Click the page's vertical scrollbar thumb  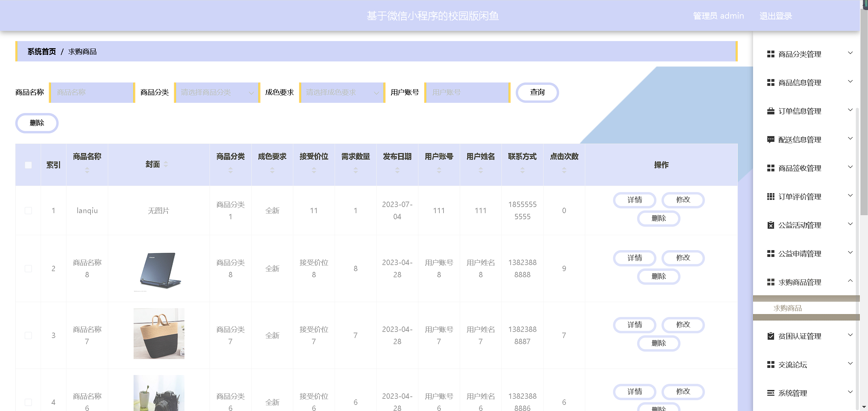pos(864,112)
